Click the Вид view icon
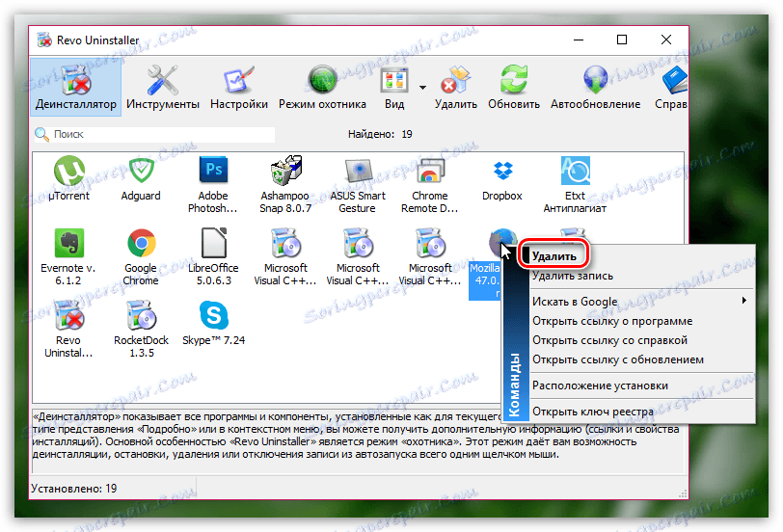The height and width of the screenshot is (532, 783). pyautogui.click(x=394, y=88)
